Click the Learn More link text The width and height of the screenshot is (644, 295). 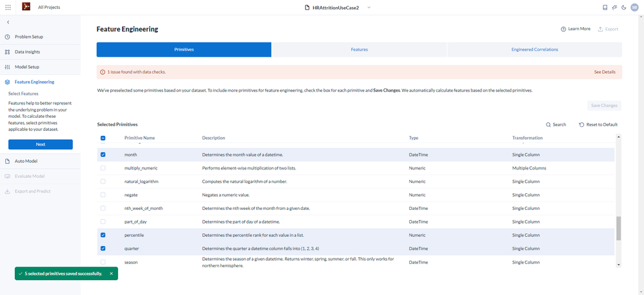tap(579, 29)
